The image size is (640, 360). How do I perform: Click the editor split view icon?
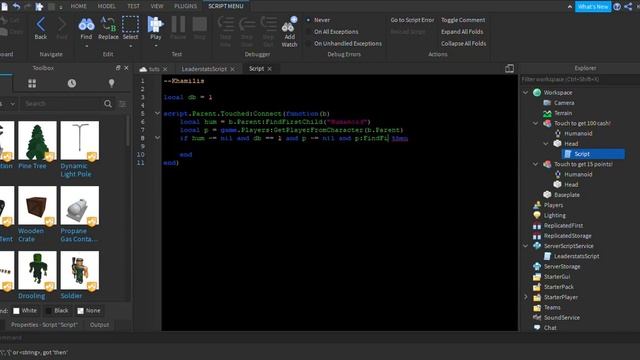pyautogui.click(x=509, y=69)
